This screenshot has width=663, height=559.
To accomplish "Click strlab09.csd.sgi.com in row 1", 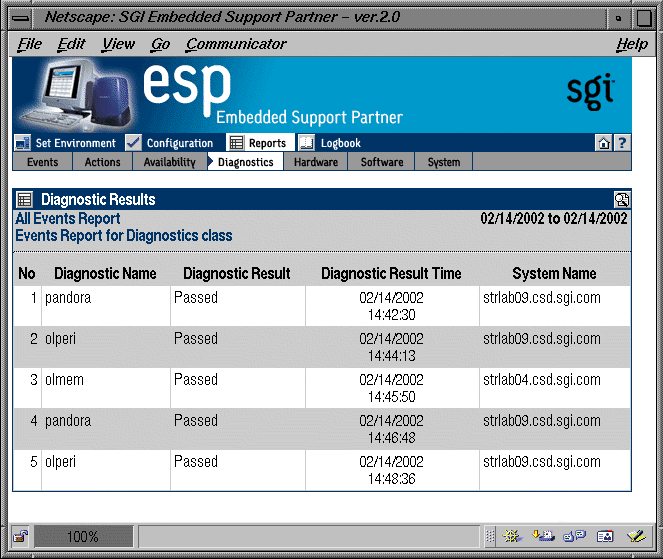I will click(542, 298).
